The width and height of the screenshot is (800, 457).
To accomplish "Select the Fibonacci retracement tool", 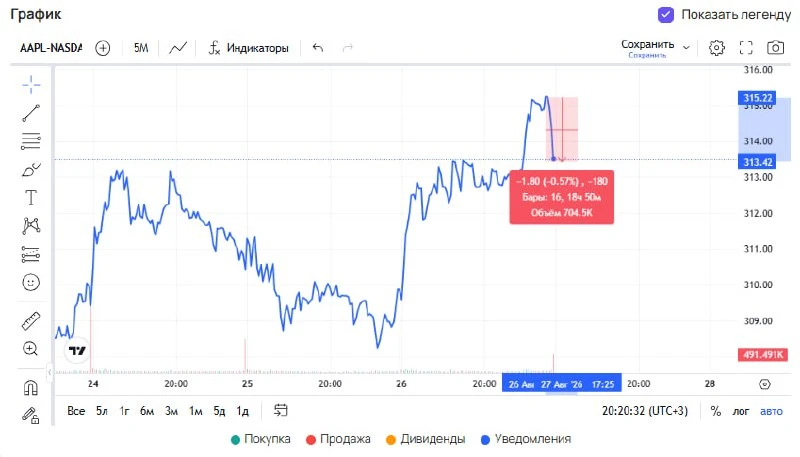I will click(x=31, y=141).
